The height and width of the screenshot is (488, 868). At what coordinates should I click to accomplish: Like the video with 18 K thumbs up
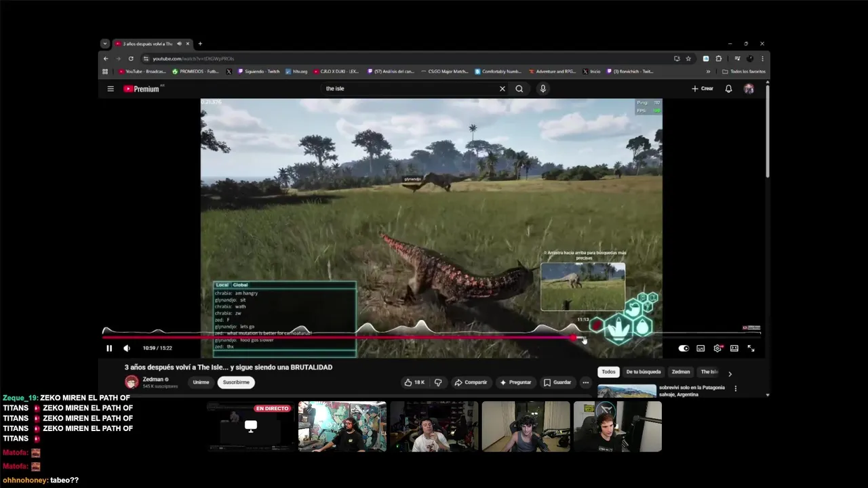pos(414,382)
